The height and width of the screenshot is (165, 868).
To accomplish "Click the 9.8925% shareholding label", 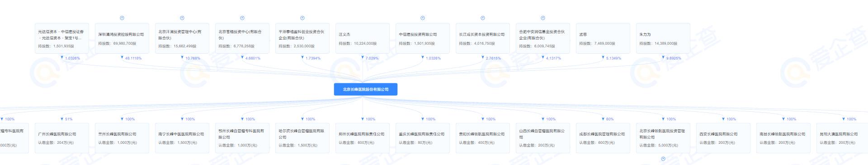I will pyautogui.click(x=674, y=58).
